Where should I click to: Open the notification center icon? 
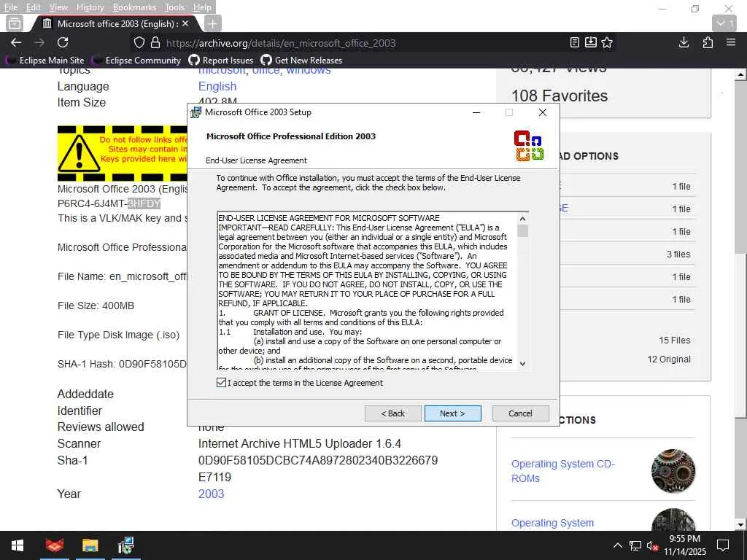pos(723,545)
